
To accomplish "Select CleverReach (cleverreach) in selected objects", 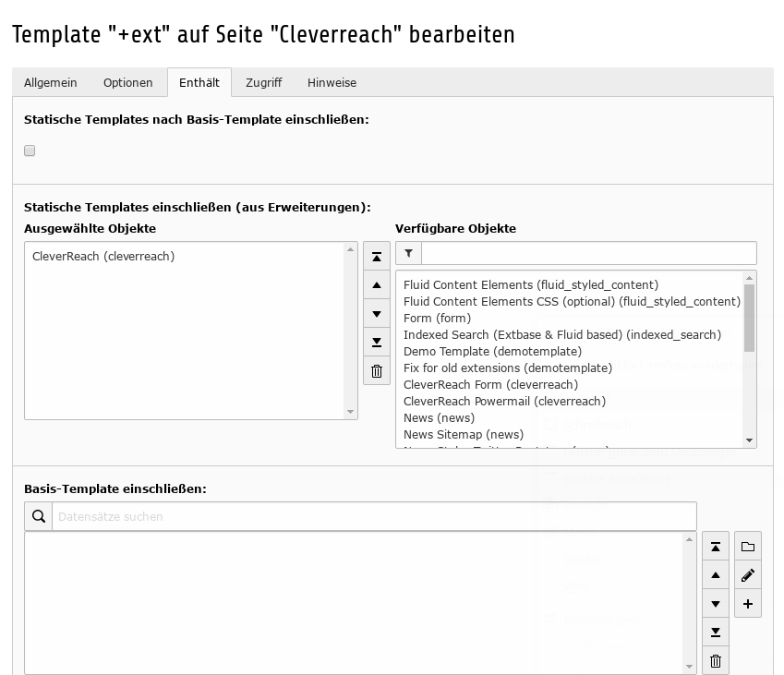I will (103, 256).
